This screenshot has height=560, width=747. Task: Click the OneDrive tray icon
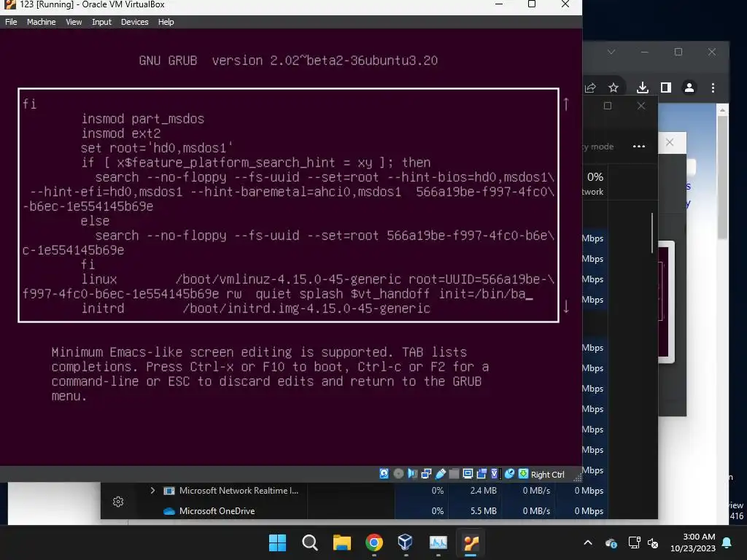click(611, 542)
